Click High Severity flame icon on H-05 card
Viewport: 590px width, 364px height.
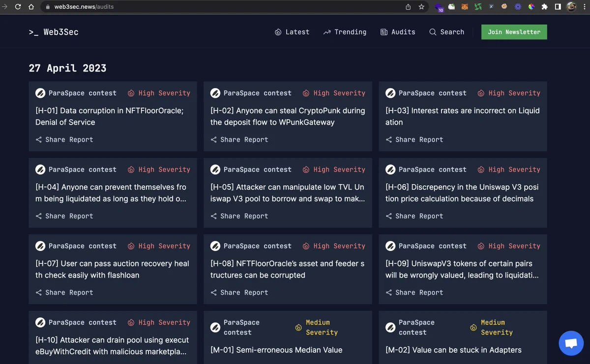click(x=306, y=169)
